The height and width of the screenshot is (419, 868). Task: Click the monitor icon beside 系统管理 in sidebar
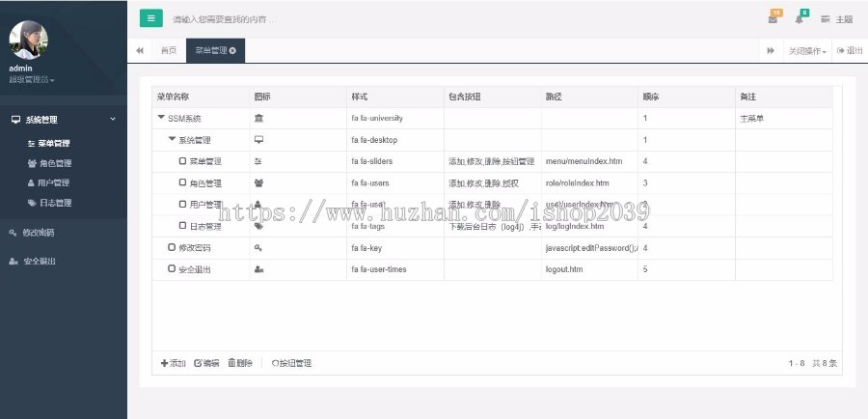(x=15, y=119)
